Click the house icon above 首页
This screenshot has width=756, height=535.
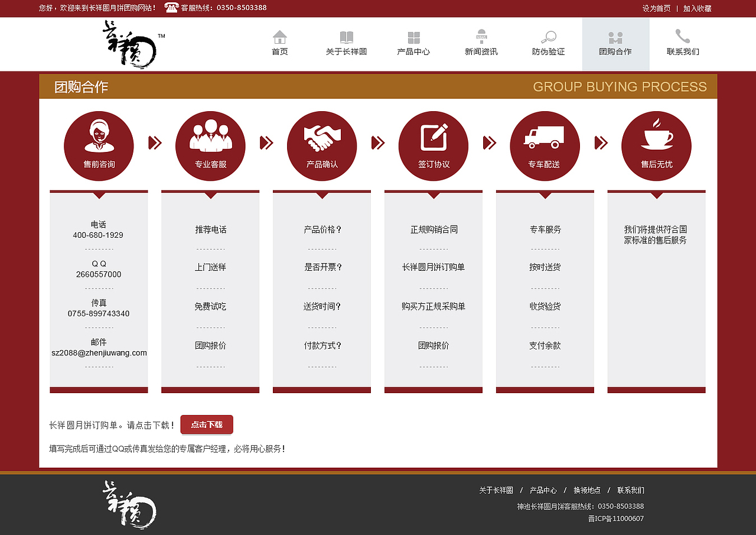pos(280,37)
